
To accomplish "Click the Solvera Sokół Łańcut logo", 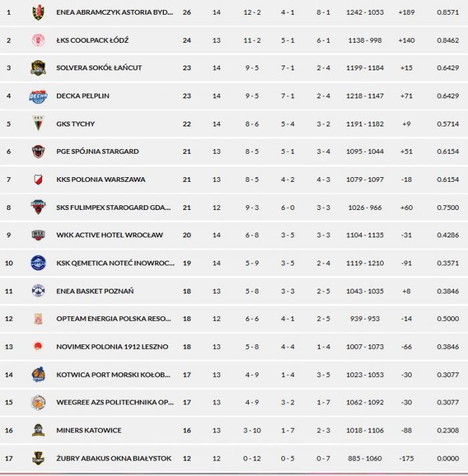I will 38,68.
